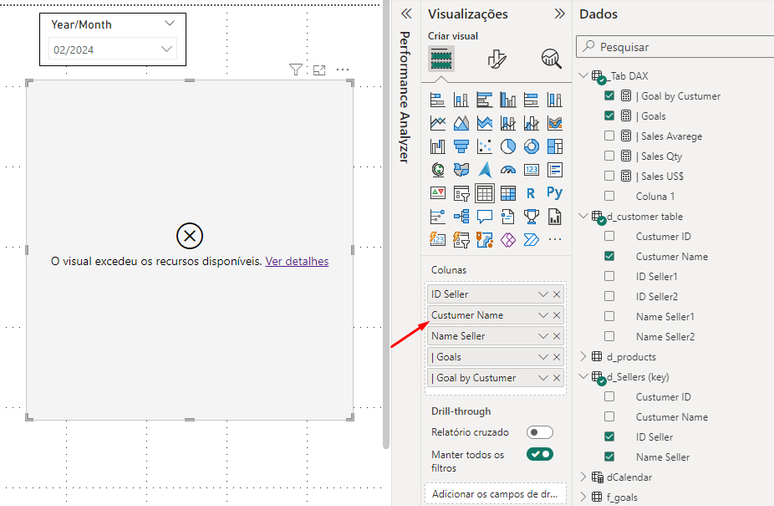Pick the Waterfall chart visual
774x506 pixels.
click(x=437, y=146)
